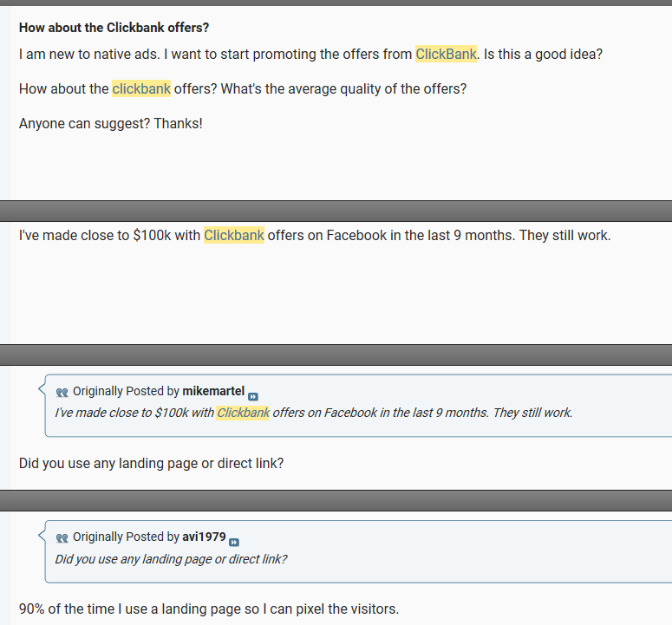Viewport: 672px width, 625px height.
Task: Click the view-post arrow beside avi1979
Action: tap(234, 542)
